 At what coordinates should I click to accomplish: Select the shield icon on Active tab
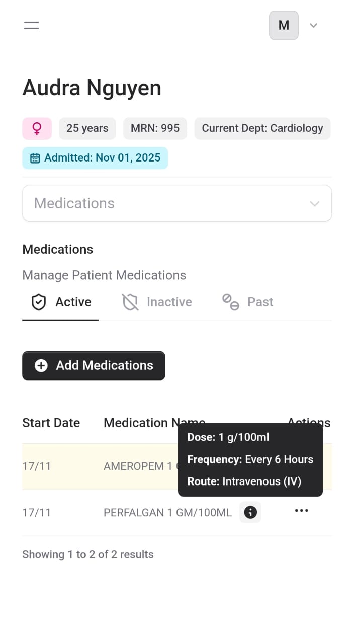39,302
